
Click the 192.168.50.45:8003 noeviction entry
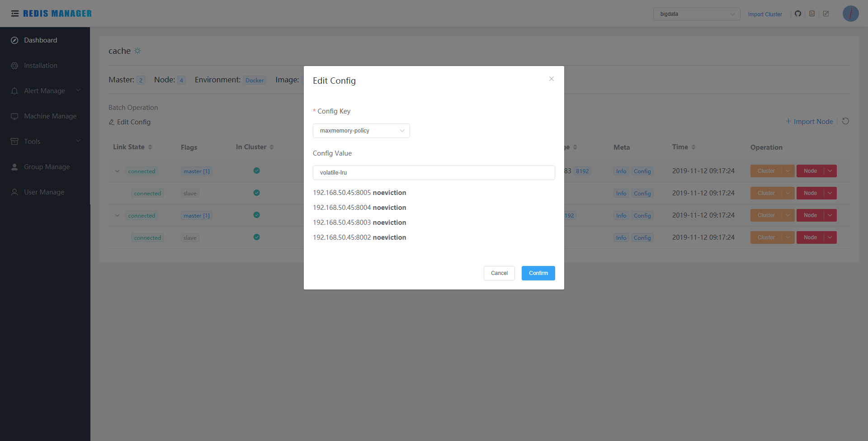tap(359, 223)
